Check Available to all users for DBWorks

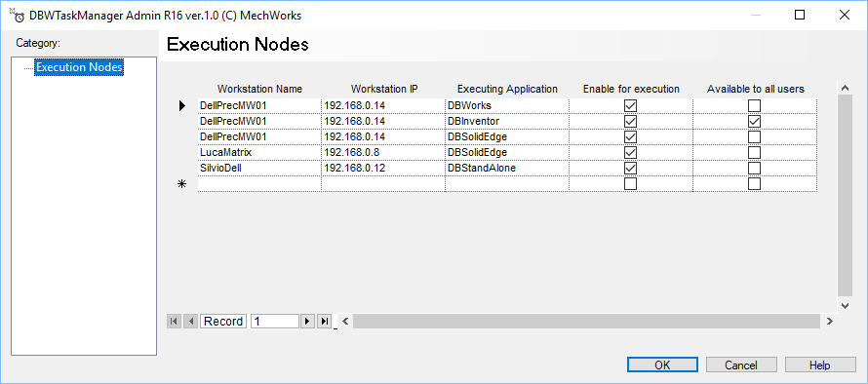coord(754,105)
